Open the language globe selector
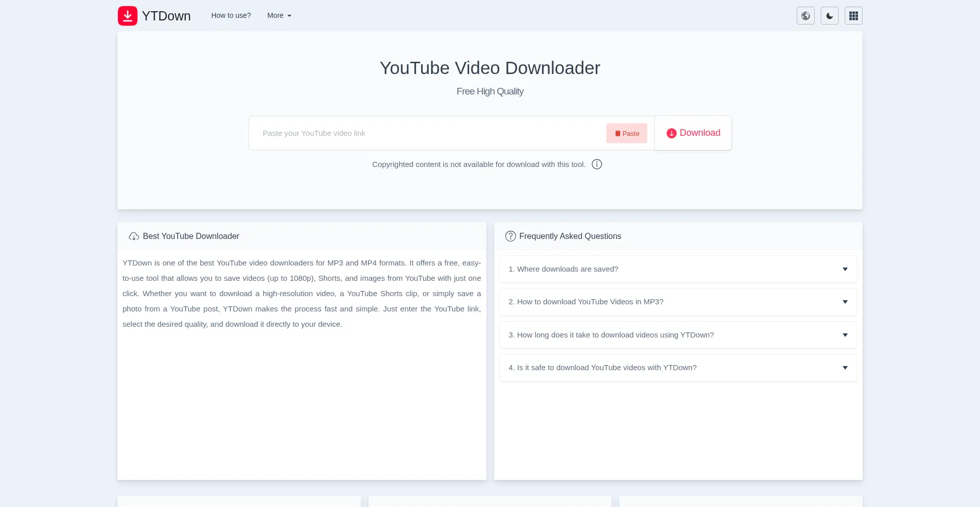 [805, 16]
